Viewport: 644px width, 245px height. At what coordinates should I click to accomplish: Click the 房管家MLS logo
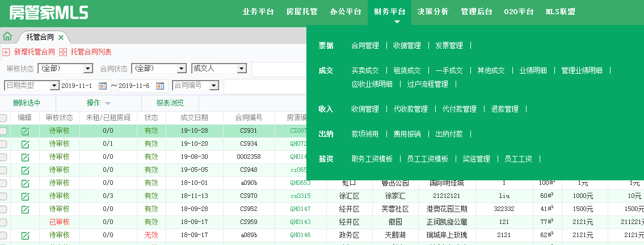coord(49,12)
